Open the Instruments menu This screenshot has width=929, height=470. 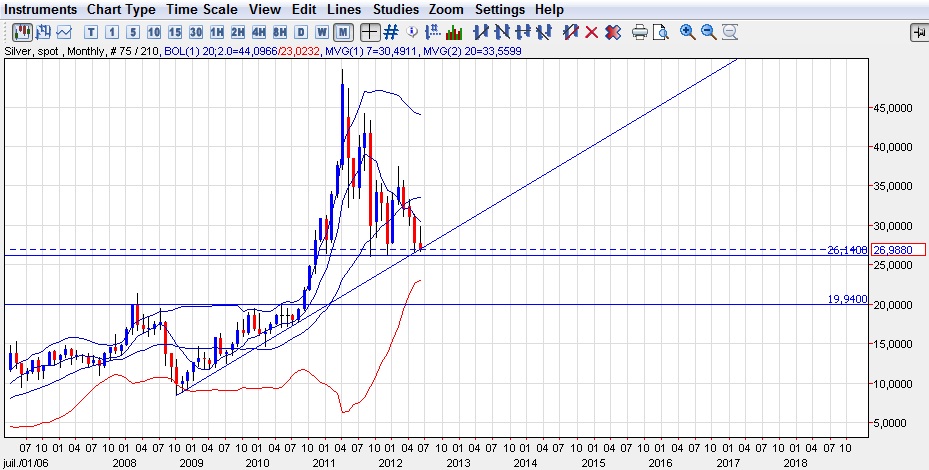point(40,9)
